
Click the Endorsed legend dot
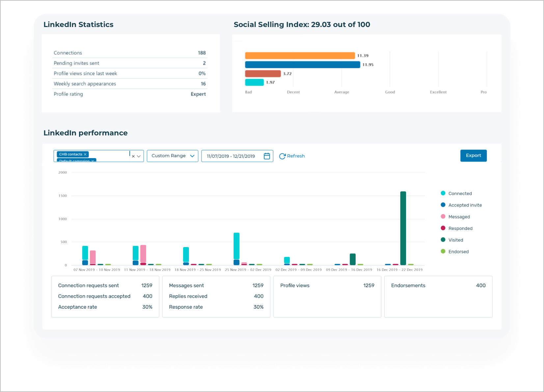pos(443,251)
